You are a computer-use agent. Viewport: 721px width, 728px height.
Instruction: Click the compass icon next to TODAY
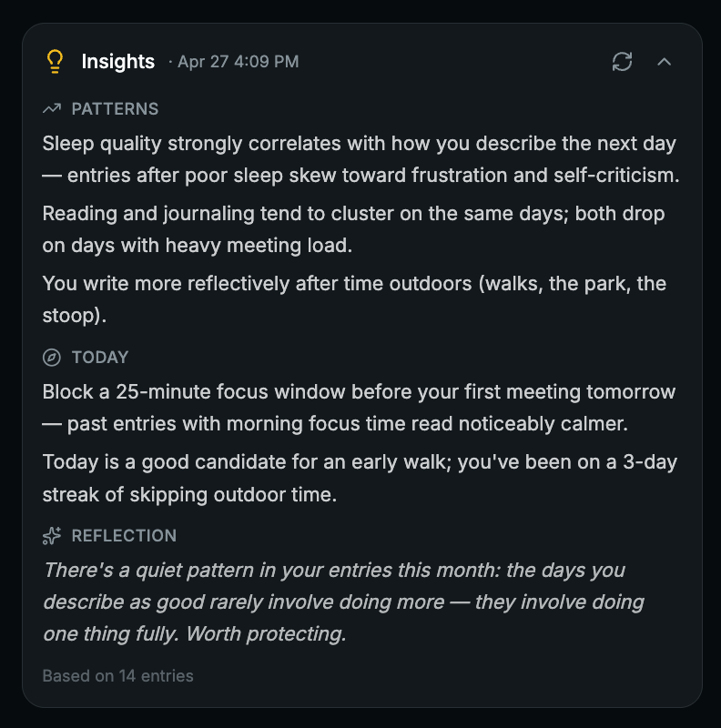coord(51,357)
